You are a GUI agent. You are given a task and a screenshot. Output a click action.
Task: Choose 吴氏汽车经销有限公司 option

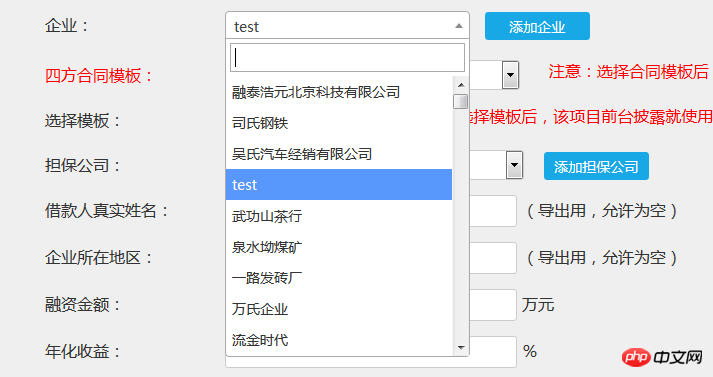339,154
